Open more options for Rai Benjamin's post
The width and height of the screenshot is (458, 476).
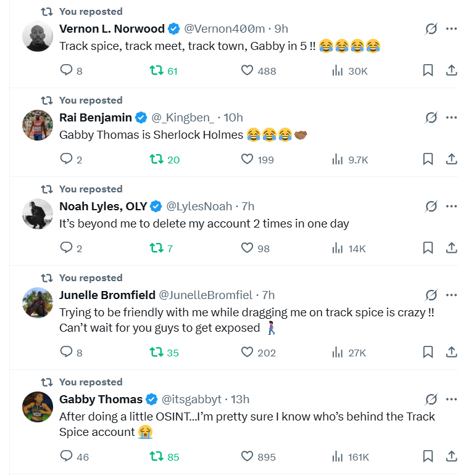coord(451,117)
